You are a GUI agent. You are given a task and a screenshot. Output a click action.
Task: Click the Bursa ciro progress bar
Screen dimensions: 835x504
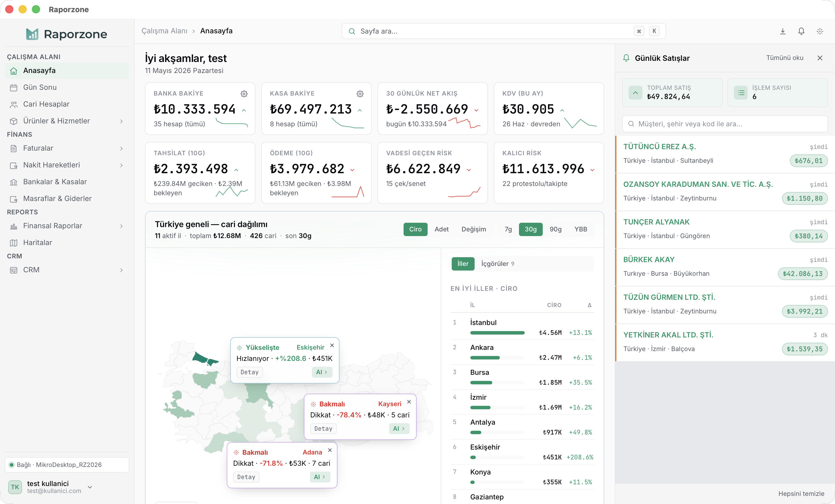(x=497, y=383)
